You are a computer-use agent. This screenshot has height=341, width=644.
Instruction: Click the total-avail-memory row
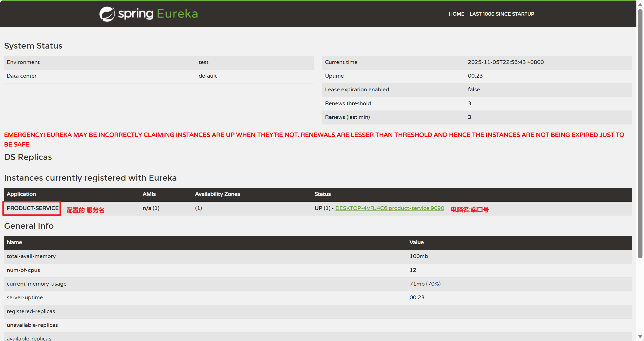point(31,256)
